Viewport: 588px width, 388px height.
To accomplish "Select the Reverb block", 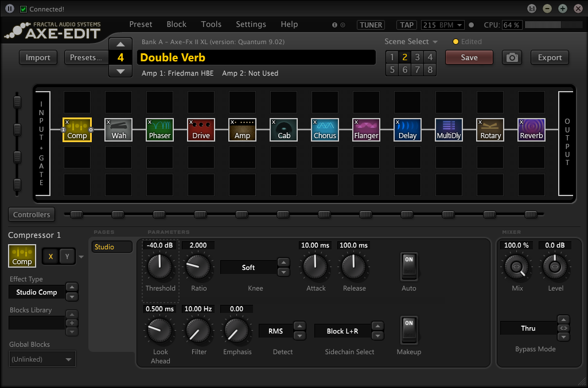I will (x=531, y=130).
